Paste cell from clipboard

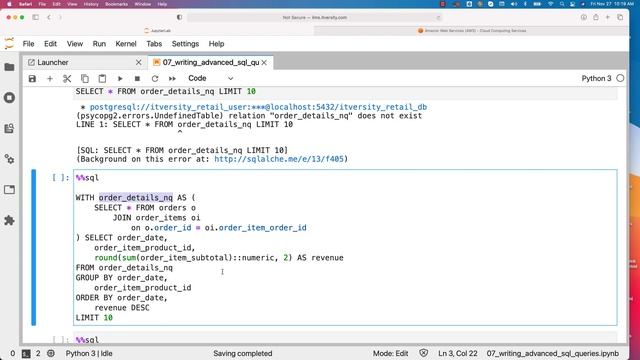point(102,78)
